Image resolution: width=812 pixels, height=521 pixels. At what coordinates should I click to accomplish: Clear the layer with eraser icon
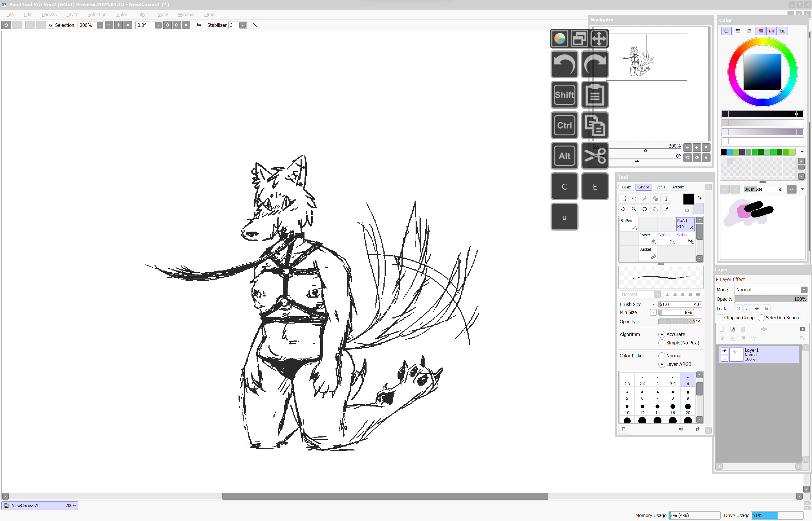(x=743, y=339)
